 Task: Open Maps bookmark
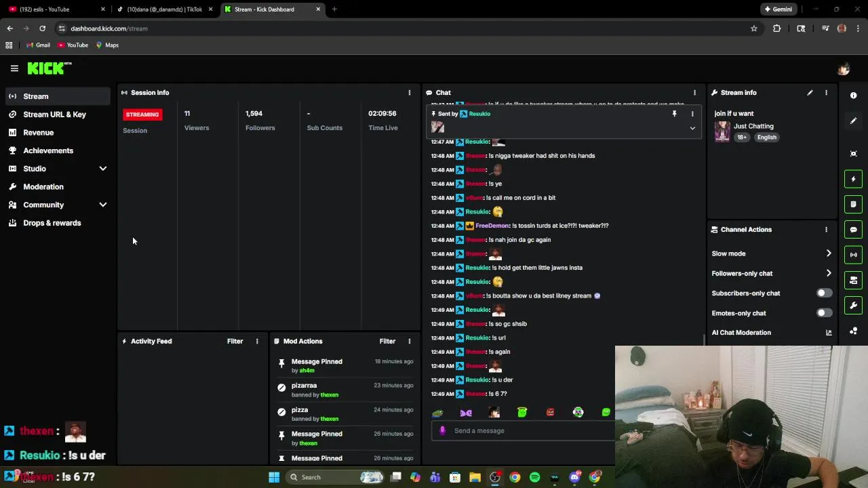pos(107,45)
